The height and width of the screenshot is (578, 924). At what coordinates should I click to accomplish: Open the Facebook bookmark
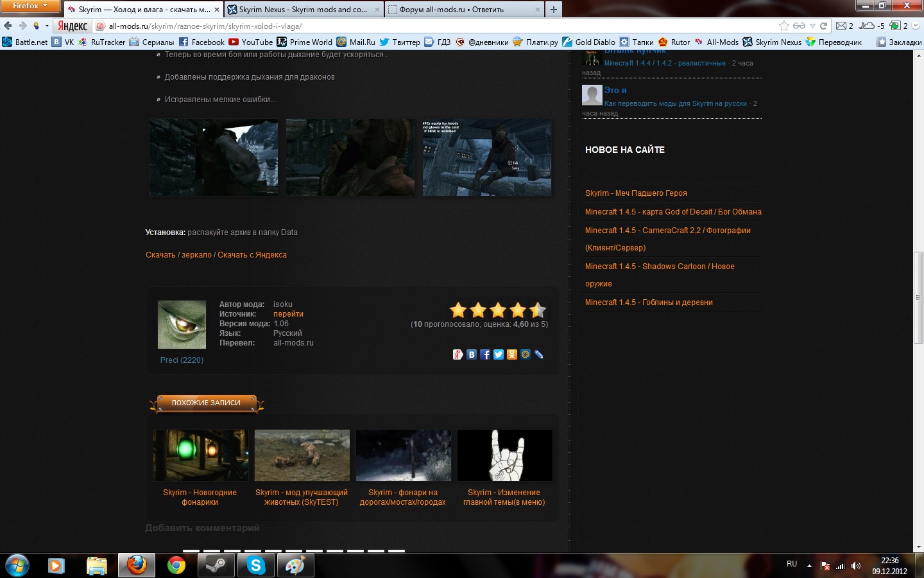[x=201, y=42]
